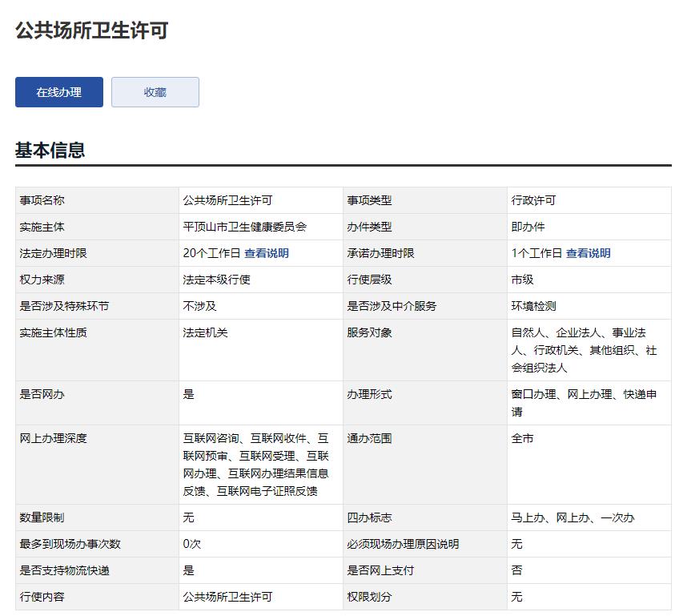The height and width of the screenshot is (616, 679).
Task: Click the 是否涉及中介服务 label
Action: pos(392,306)
